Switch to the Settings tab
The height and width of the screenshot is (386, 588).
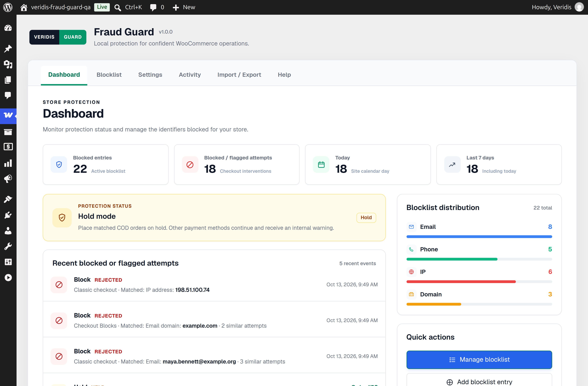tap(150, 75)
